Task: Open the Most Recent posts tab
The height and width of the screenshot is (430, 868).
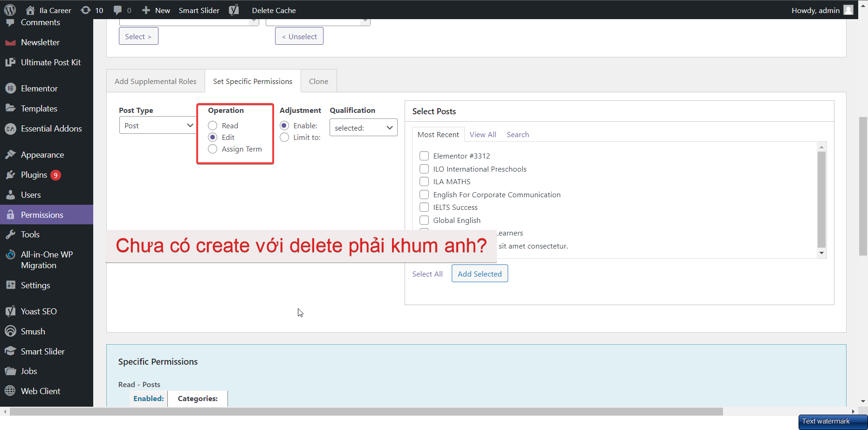Action: (438, 134)
